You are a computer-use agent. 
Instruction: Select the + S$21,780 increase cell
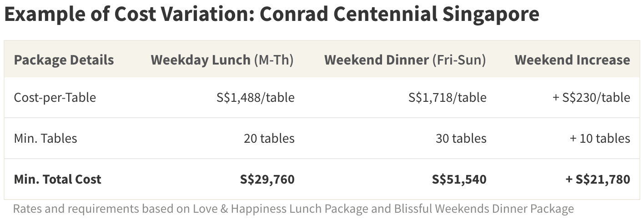pos(598,179)
